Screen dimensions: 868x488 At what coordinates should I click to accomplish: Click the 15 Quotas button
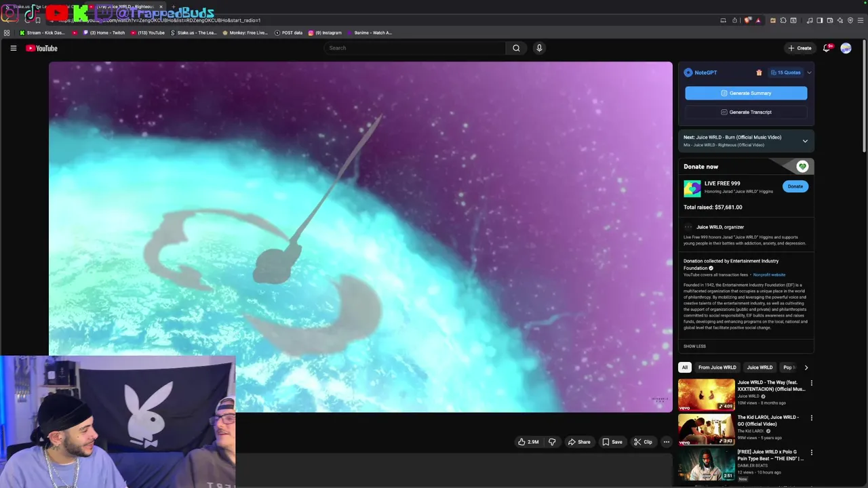tap(785, 73)
